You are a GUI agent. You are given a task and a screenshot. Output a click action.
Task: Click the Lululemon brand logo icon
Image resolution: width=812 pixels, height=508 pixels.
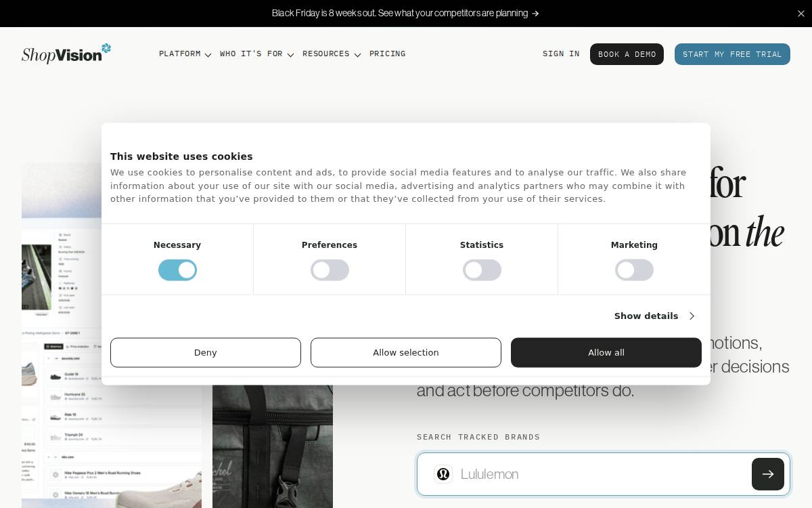click(443, 474)
